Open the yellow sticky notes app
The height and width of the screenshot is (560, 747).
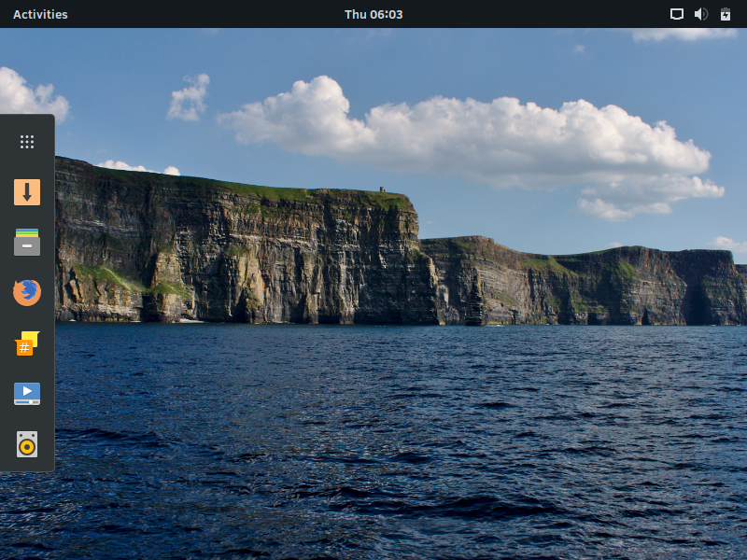[x=27, y=343]
